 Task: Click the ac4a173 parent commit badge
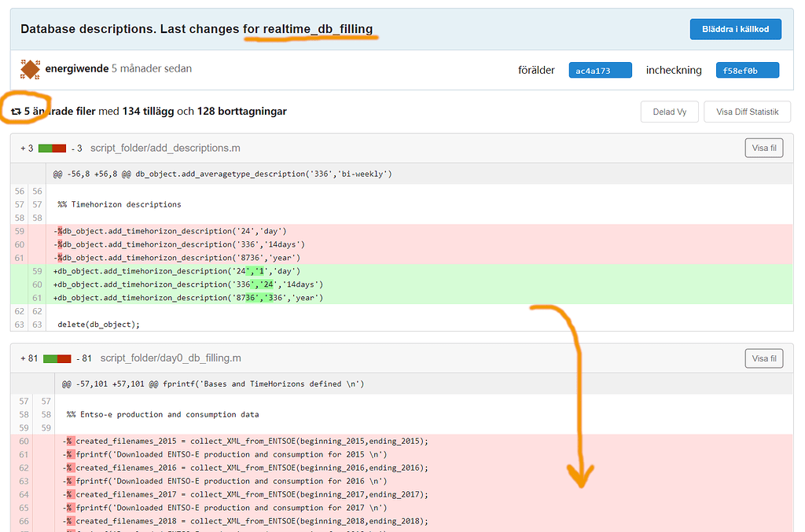[601, 69]
